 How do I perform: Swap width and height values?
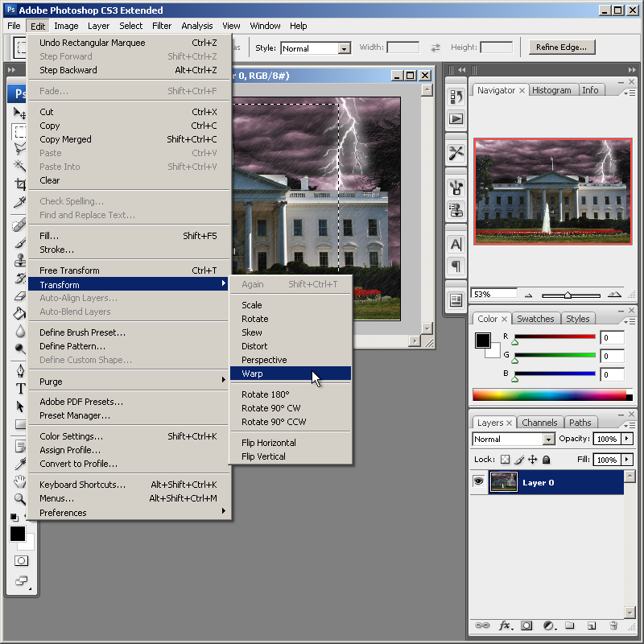pos(436,47)
